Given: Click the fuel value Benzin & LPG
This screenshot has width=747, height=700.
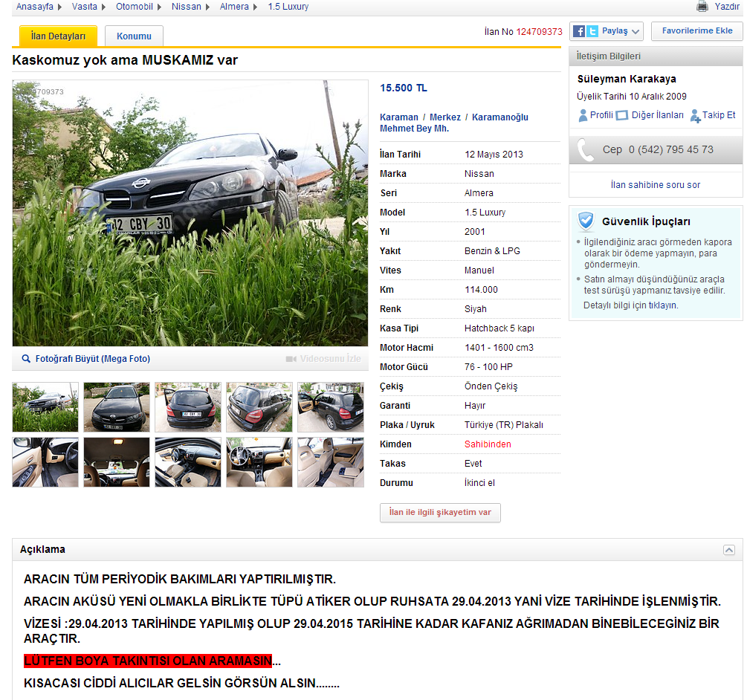Looking at the screenshot, I should tap(493, 251).
